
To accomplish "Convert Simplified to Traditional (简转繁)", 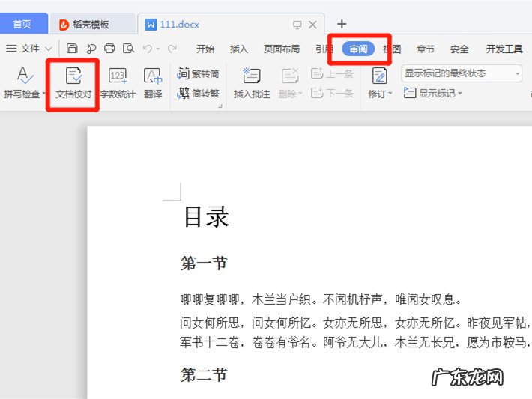I will [x=198, y=93].
